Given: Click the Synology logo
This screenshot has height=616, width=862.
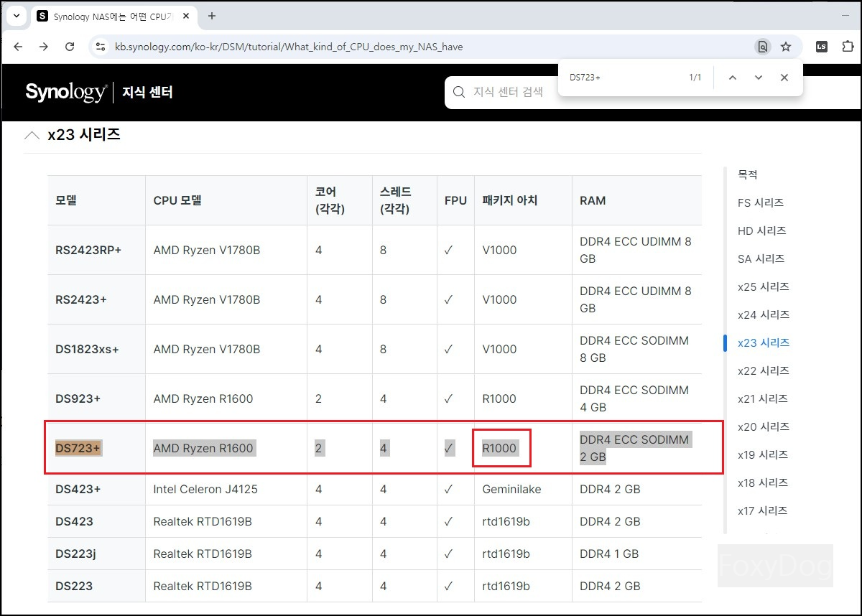Looking at the screenshot, I should (66, 92).
